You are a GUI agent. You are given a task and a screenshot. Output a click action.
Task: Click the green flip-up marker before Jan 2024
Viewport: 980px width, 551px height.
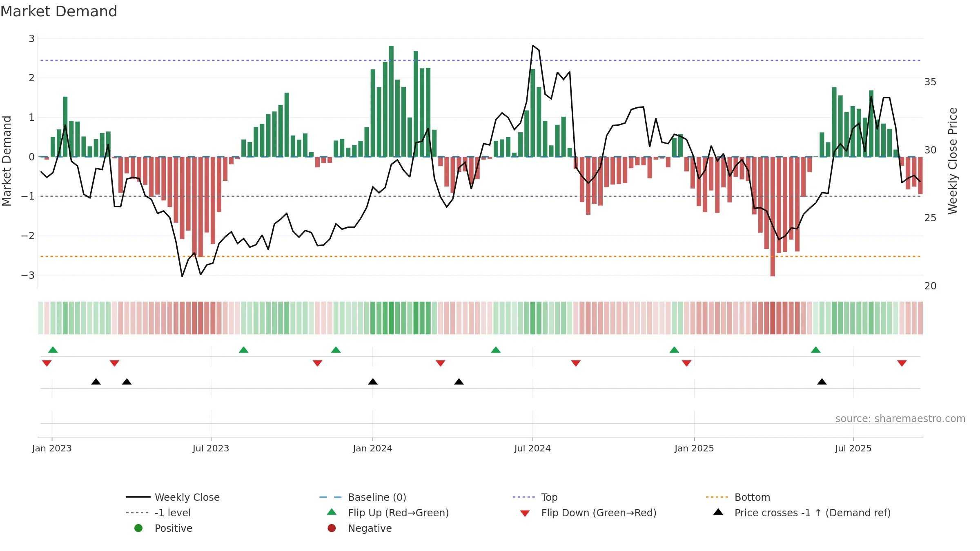tap(336, 350)
